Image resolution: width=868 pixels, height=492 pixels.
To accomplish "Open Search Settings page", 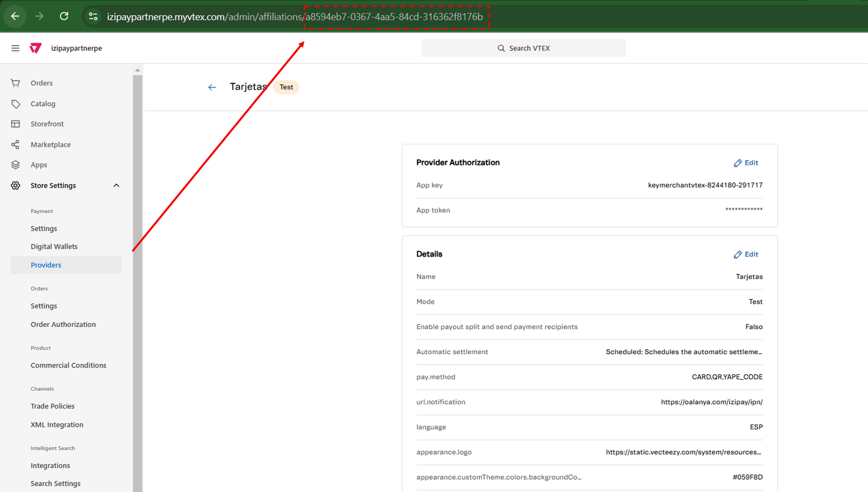I will point(55,484).
